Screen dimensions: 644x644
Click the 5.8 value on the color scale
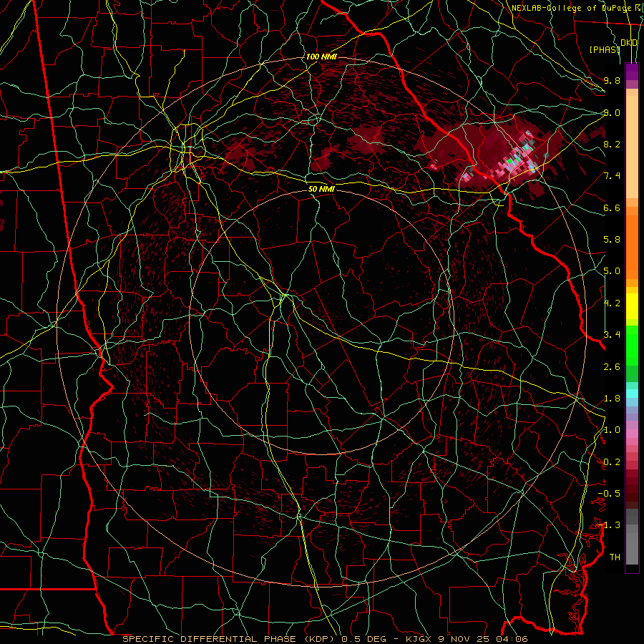tap(612, 240)
